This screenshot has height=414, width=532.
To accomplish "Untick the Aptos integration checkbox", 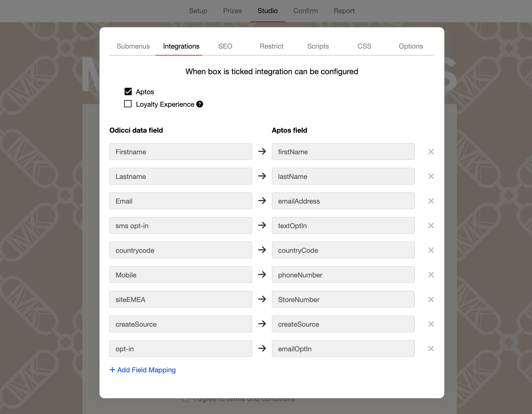I will (128, 92).
